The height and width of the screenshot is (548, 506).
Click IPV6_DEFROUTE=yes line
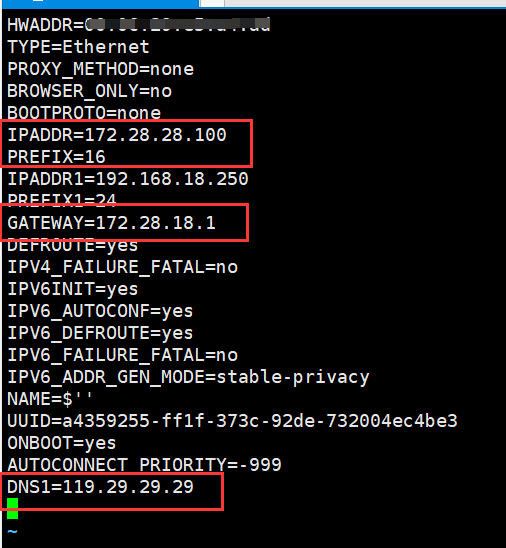[100, 333]
